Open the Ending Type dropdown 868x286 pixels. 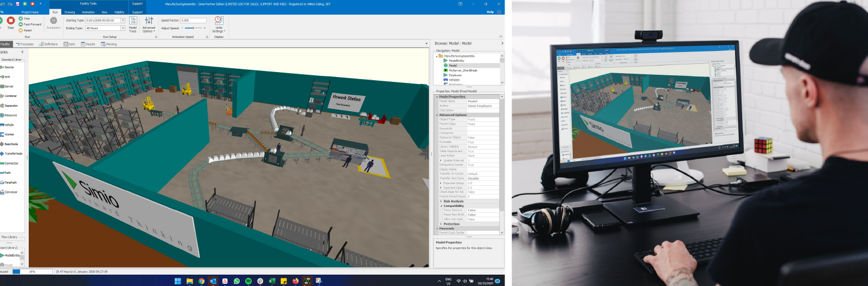(x=123, y=28)
